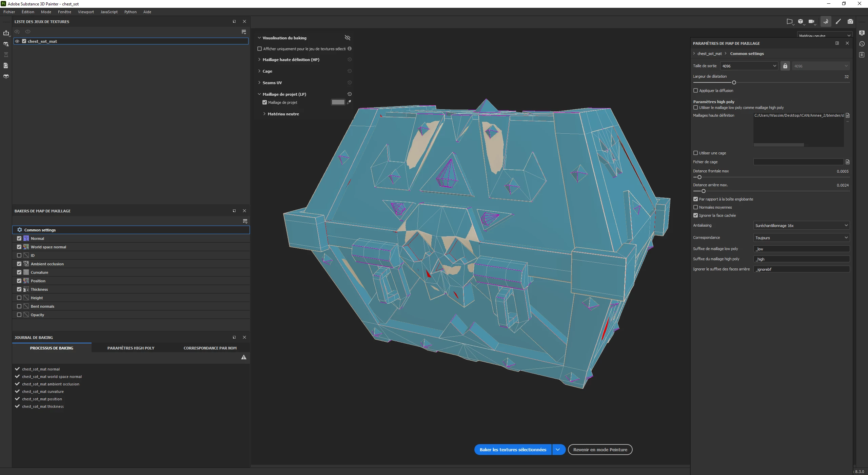Switch to 'Correspondance par nom' tab
The image size is (868, 475).
coord(210,348)
